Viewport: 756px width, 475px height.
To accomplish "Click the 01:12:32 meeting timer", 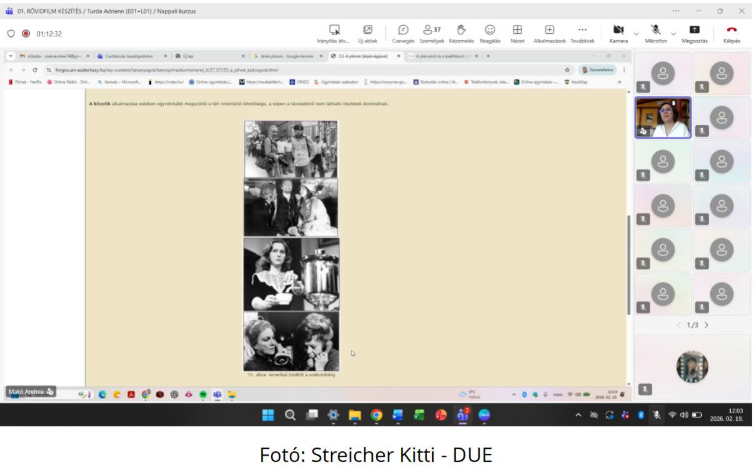I will pos(49,34).
